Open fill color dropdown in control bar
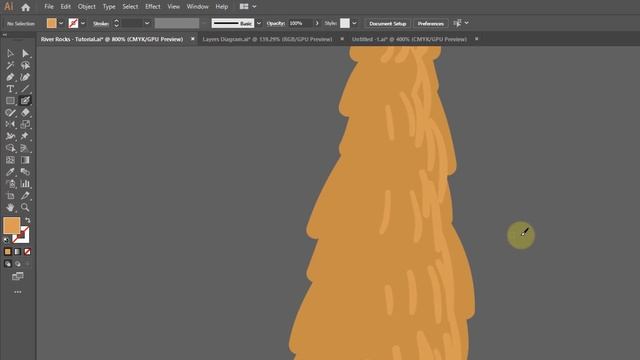640x360 pixels. (x=61, y=23)
